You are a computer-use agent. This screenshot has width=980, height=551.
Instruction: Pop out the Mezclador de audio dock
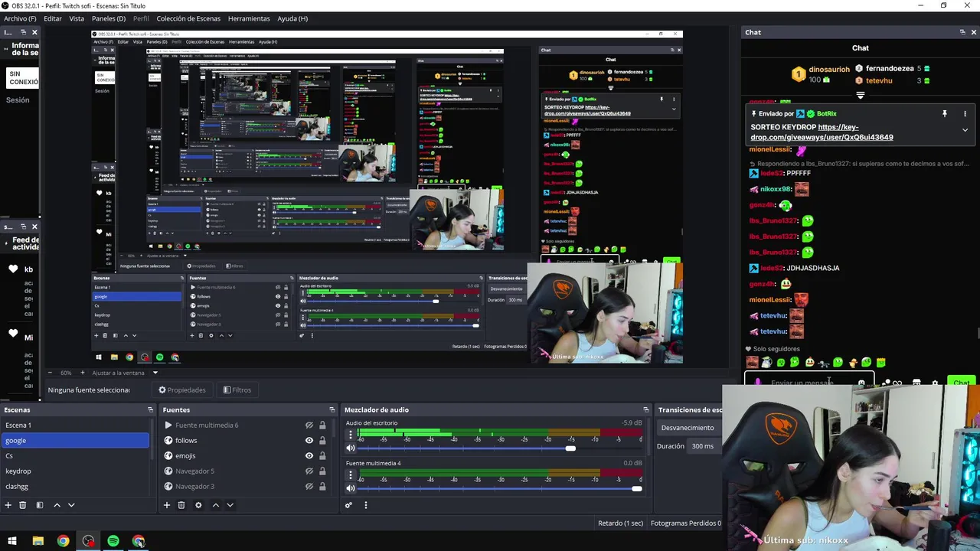[x=646, y=409]
